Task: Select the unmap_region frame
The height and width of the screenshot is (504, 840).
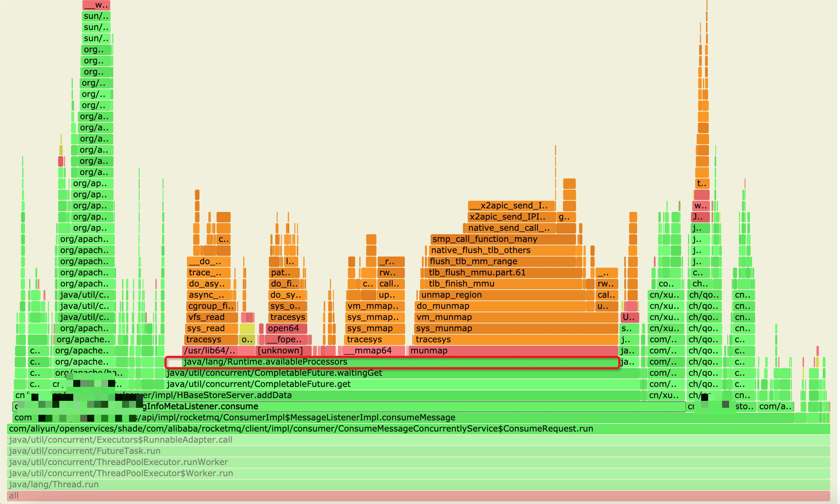Action: 502,295
